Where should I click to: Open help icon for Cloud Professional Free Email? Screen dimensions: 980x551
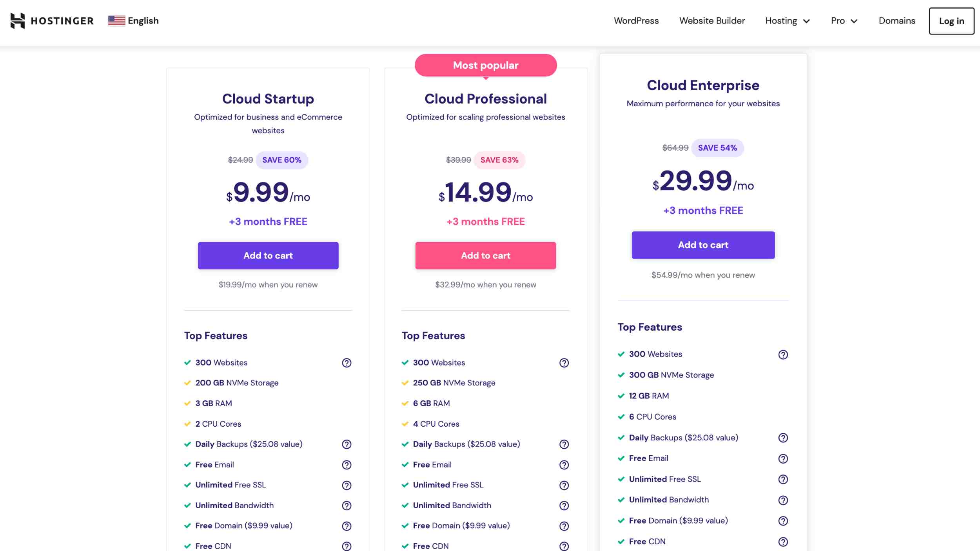564,465
